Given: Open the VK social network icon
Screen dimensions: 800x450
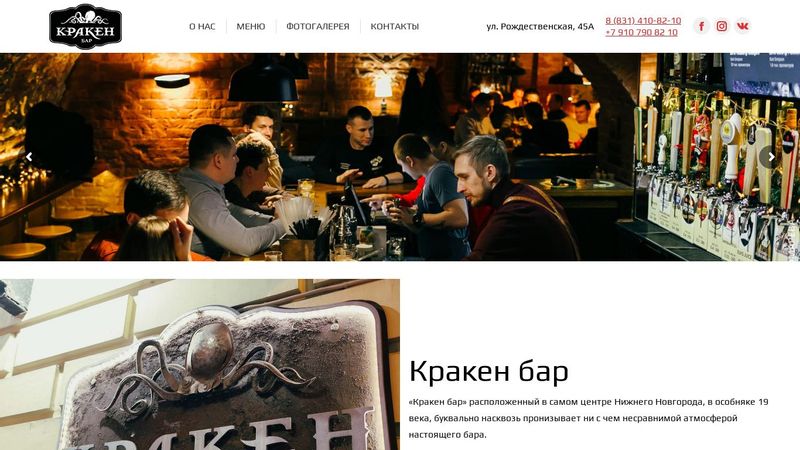Looking at the screenshot, I should (x=742, y=26).
